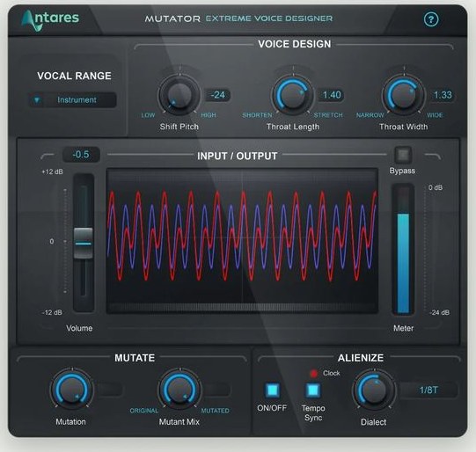Click the Volume value field -0.5

coord(81,155)
